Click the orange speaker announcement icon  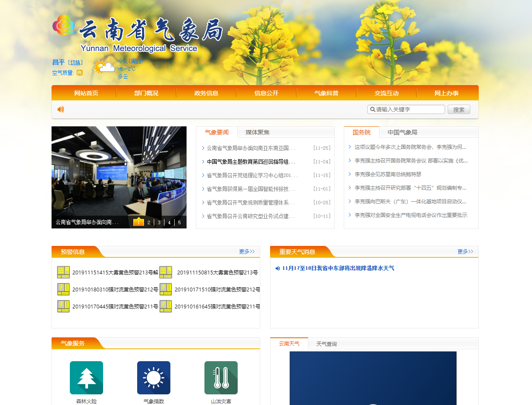[60, 109]
